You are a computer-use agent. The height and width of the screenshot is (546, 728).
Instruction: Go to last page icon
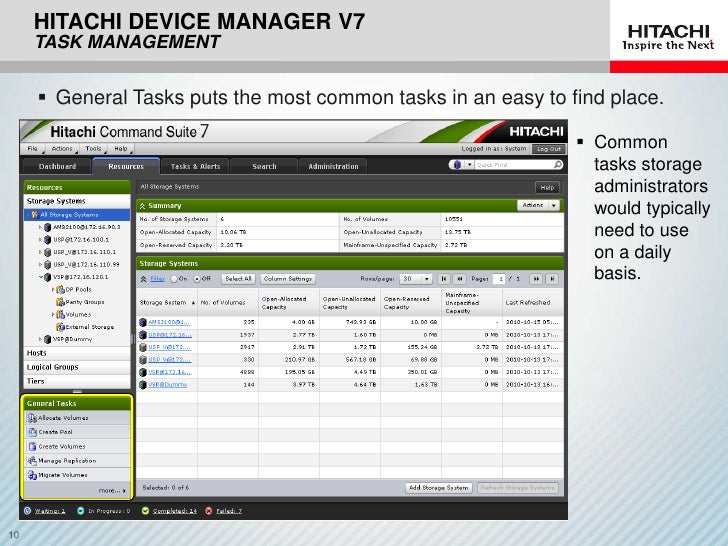(552, 279)
